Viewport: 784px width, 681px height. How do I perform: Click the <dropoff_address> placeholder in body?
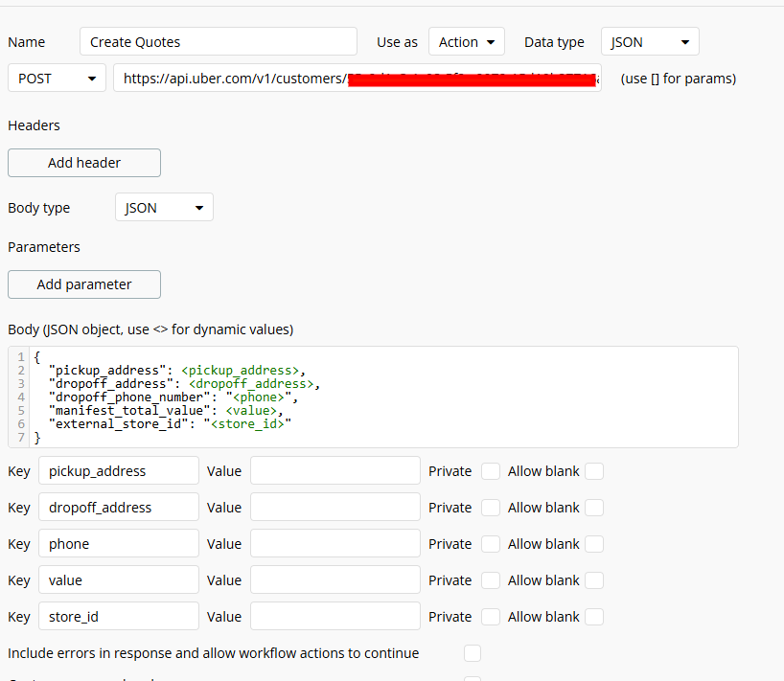pos(251,384)
